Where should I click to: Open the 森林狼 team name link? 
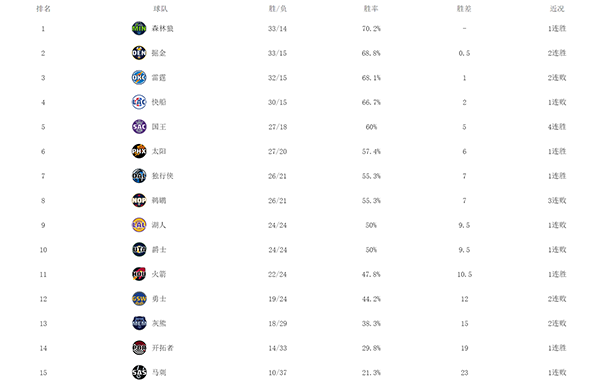[x=163, y=28]
